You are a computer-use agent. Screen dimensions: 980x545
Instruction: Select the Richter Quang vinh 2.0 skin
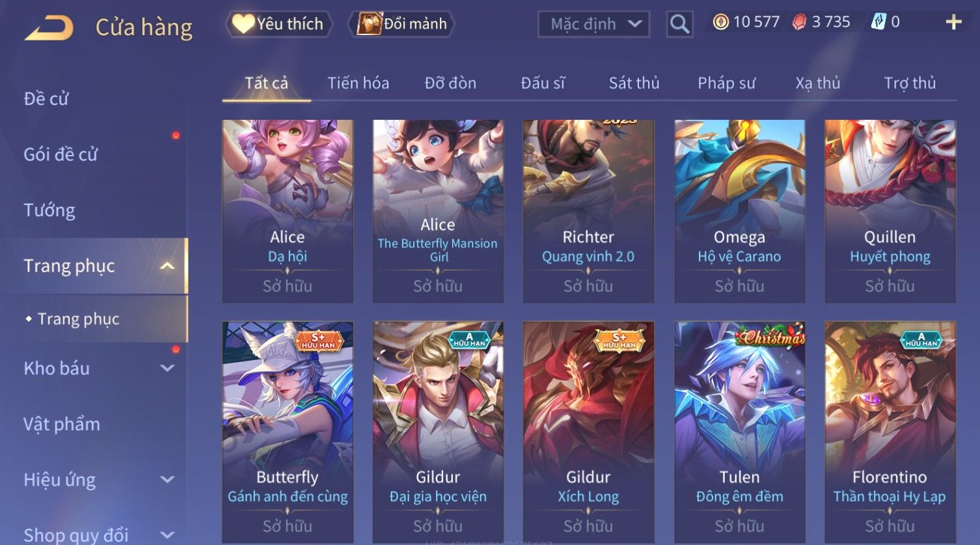point(588,211)
